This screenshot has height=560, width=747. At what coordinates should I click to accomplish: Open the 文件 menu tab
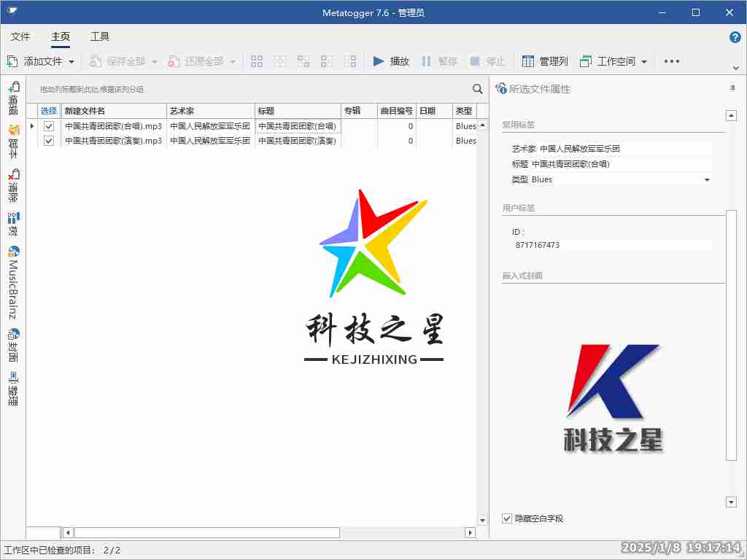point(20,36)
